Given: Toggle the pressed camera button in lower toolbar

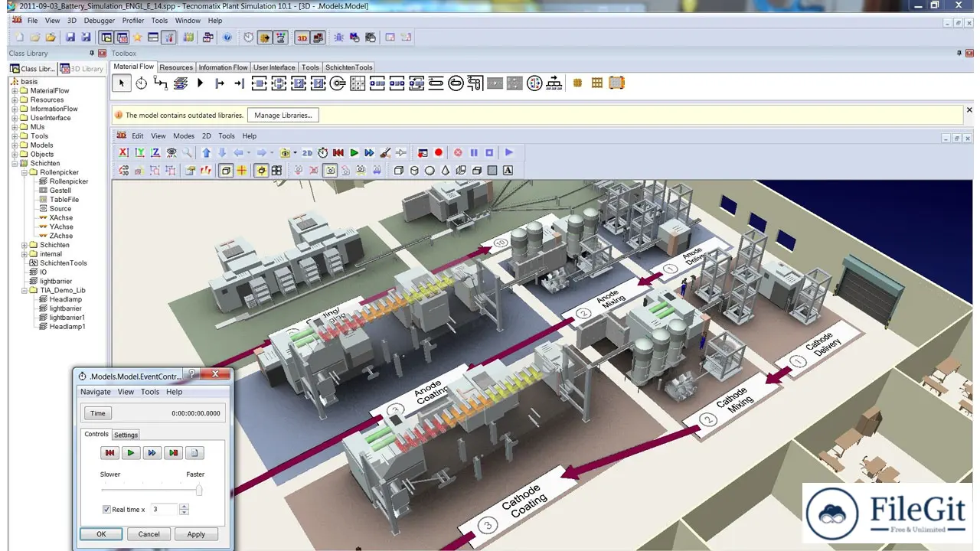Looking at the screenshot, I should click(x=330, y=171).
